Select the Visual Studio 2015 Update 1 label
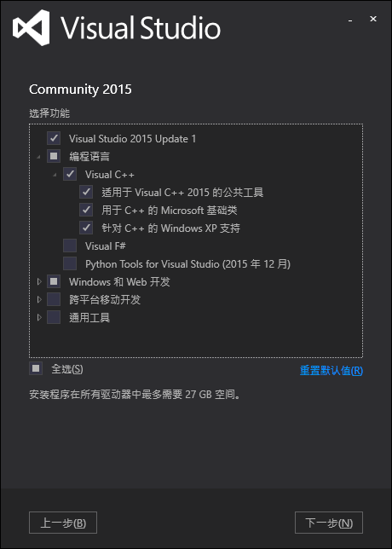Viewport: 392px width, 549px height. [132, 139]
